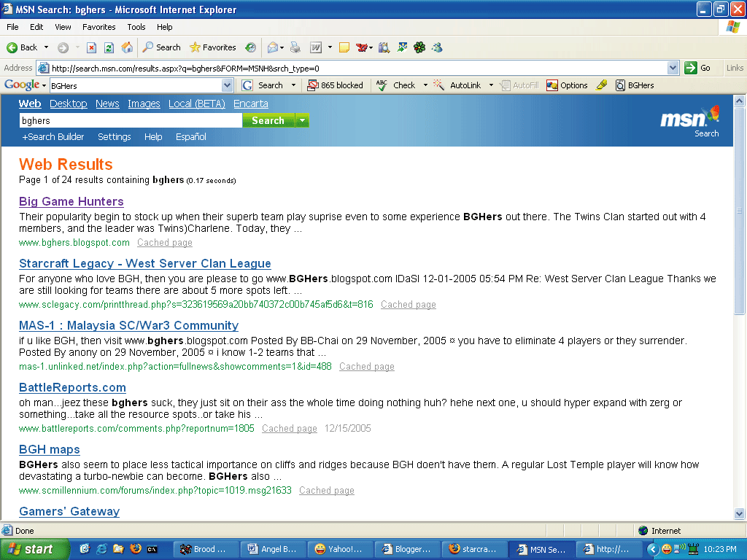This screenshot has width=747, height=560.
Task: Go to the Home page icon
Action: point(127,47)
